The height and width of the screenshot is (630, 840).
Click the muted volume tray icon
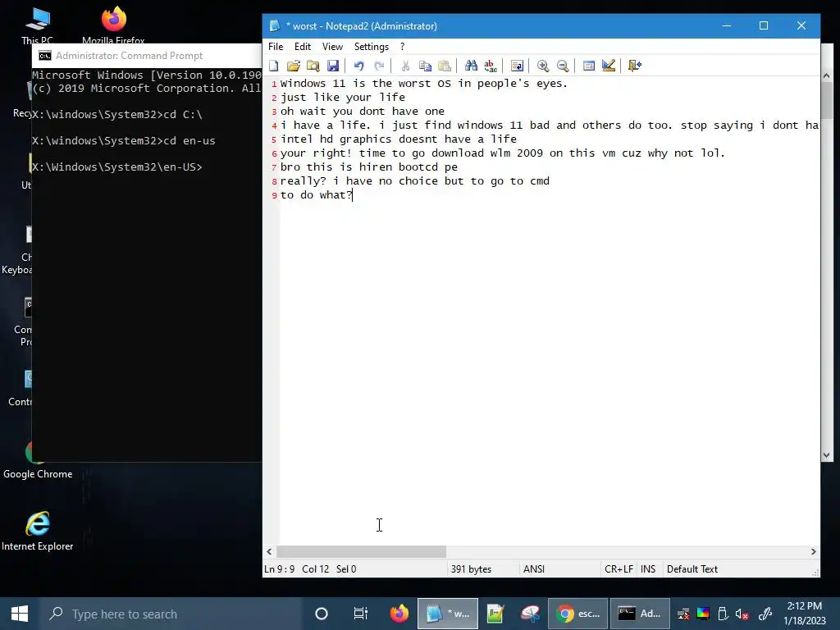(x=742, y=614)
